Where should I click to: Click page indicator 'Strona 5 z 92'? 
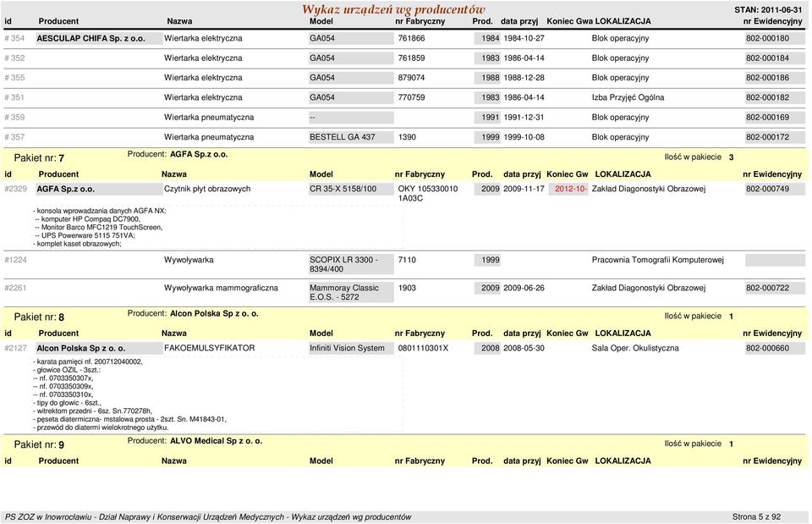pyautogui.click(x=756, y=516)
